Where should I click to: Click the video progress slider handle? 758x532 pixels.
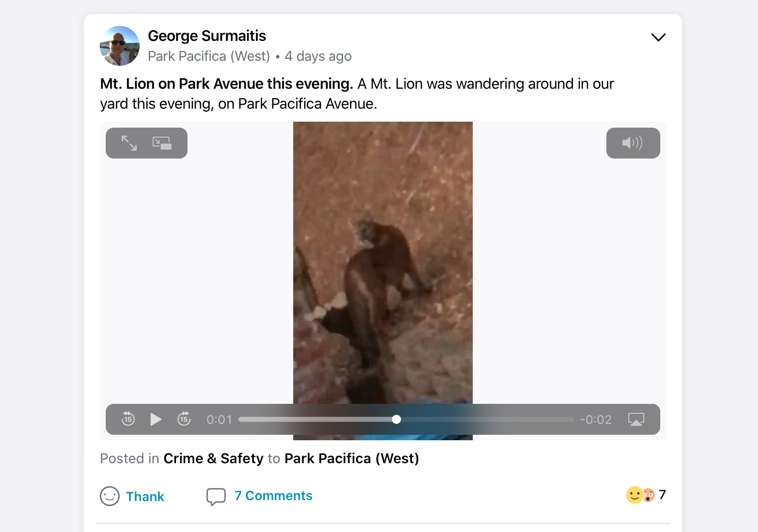click(396, 419)
